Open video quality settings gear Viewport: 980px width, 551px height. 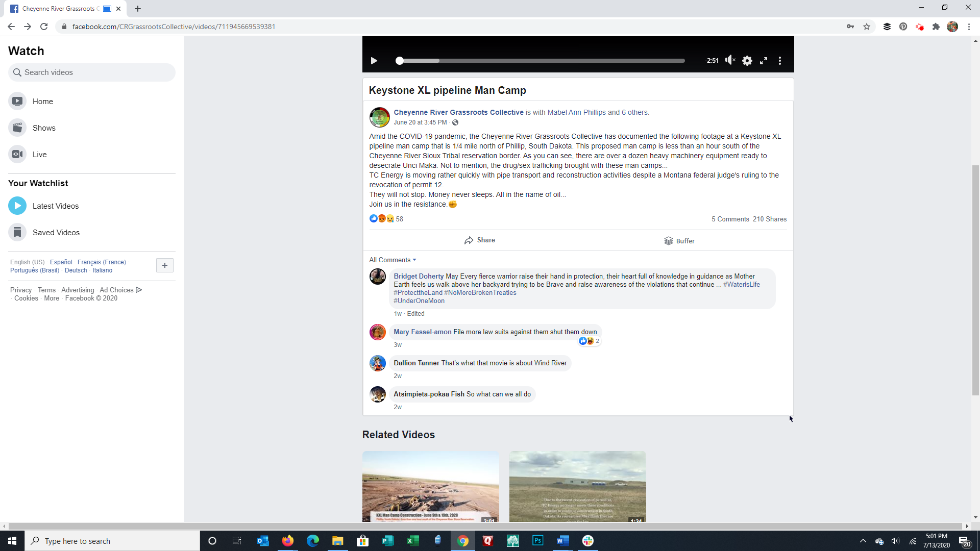pos(747,61)
